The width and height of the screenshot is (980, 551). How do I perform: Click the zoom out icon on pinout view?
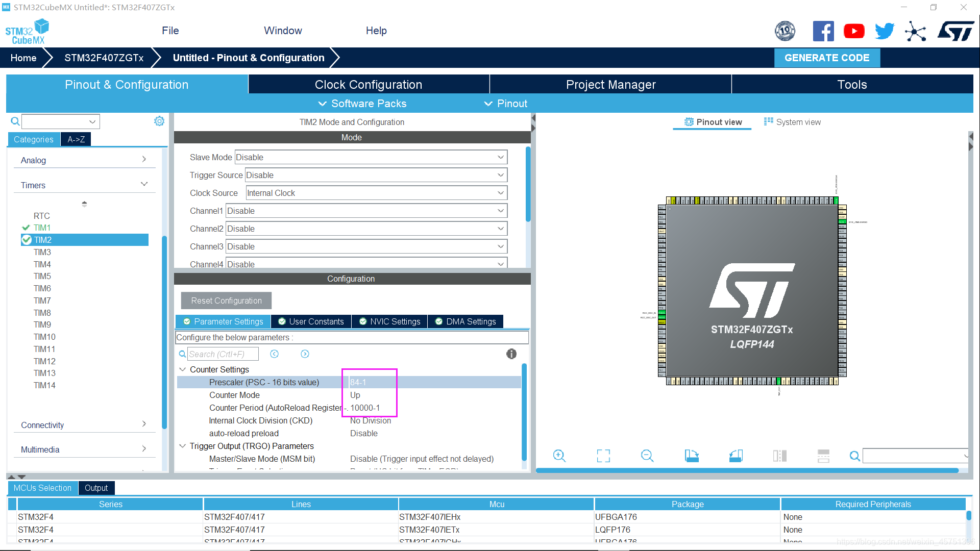click(647, 456)
